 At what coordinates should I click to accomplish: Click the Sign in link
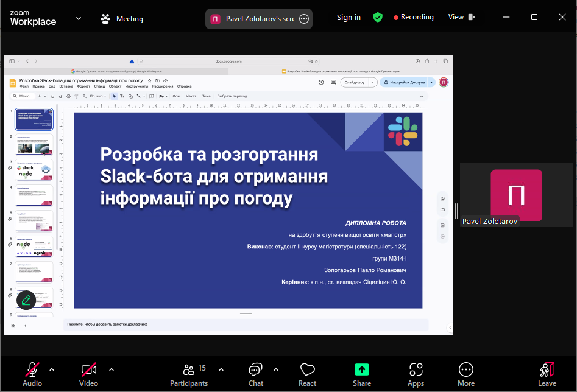[349, 18]
